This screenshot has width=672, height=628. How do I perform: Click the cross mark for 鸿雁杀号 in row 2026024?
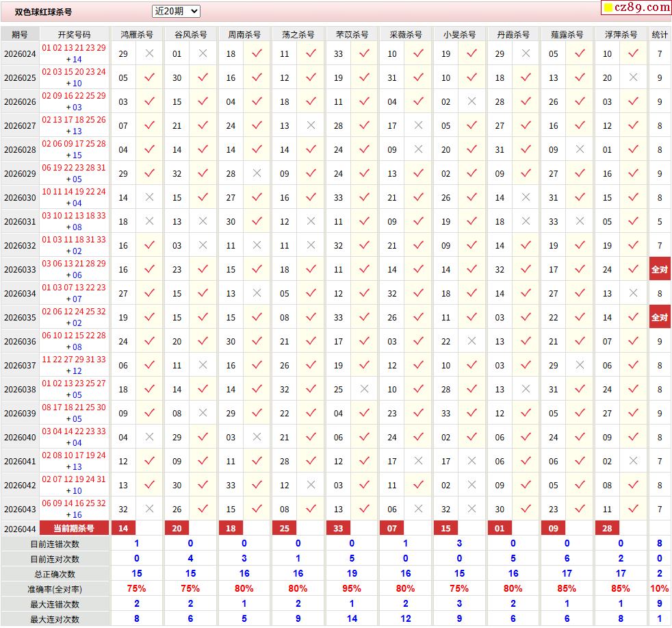coord(149,53)
